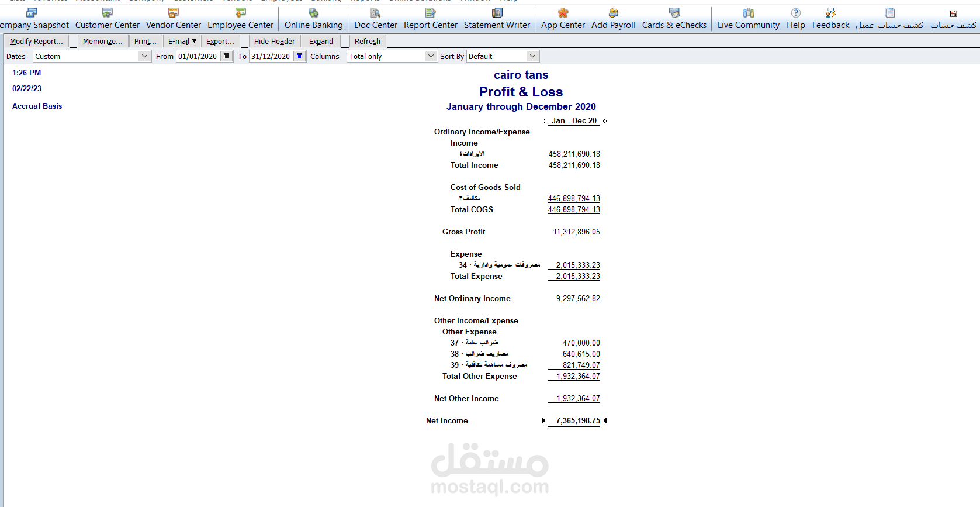Click Hide Header button
The image size is (980, 507).
[x=275, y=41]
